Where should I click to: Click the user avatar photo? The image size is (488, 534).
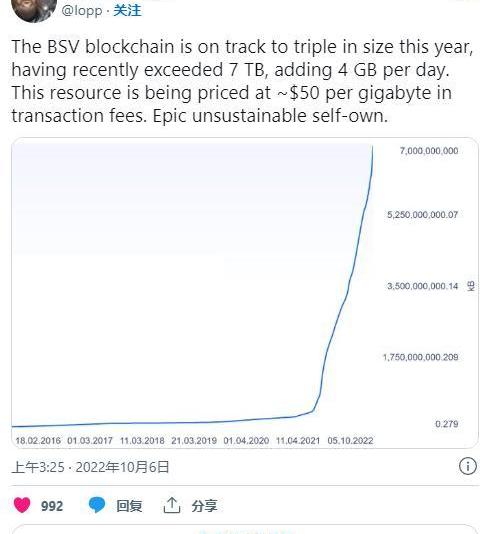click(x=34, y=10)
